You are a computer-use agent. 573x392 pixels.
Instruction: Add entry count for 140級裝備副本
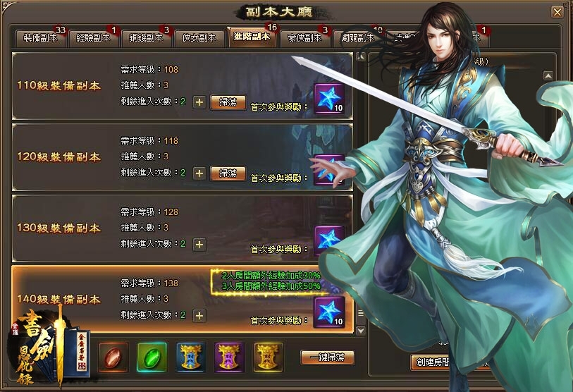coord(199,316)
